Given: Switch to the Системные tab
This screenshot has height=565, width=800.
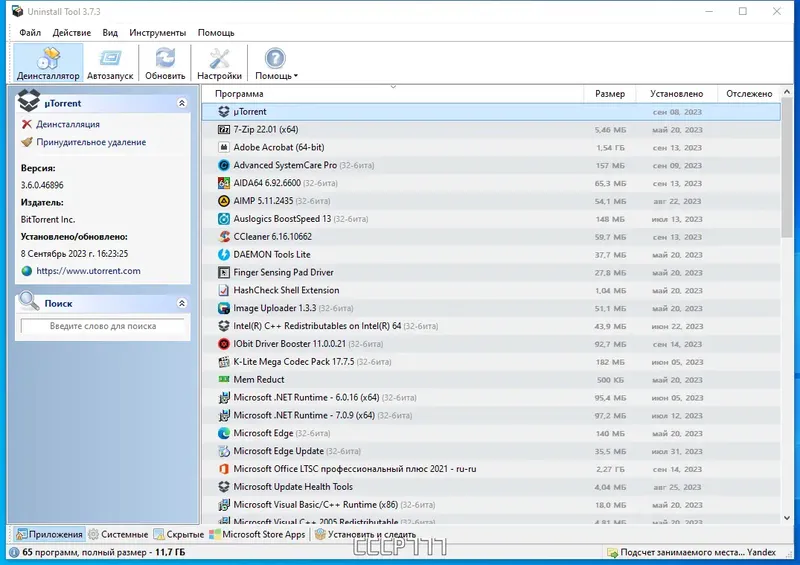Looking at the screenshot, I should coord(118,534).
